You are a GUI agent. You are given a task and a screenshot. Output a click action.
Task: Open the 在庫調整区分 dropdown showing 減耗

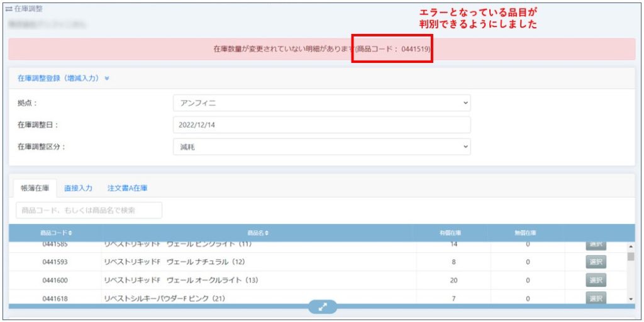click(x=321, y=147)
